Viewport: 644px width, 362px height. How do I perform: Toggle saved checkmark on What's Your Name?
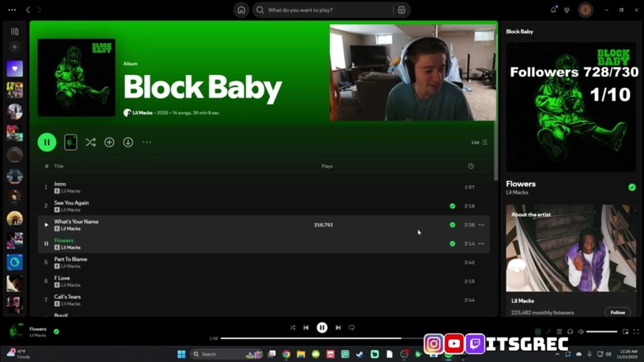[x=452, y=225]
